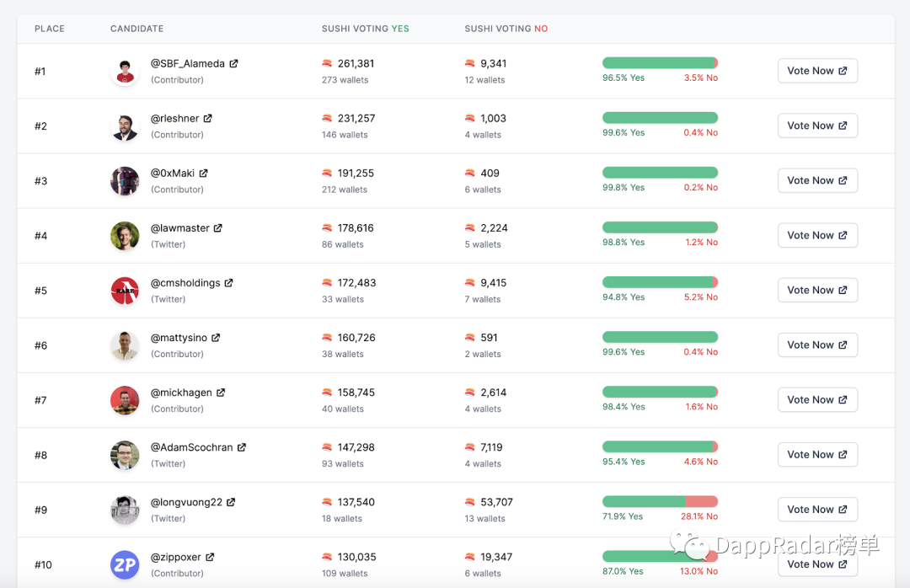Vote Now for #10 @zippoxer

click(x=817, y=564)
